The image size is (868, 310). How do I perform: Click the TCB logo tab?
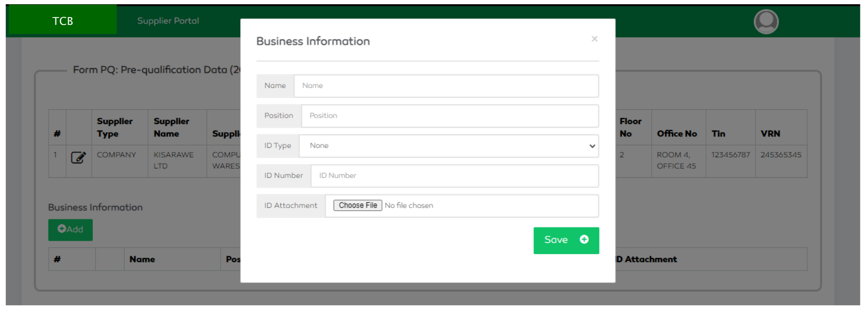(x=63, y=21)
